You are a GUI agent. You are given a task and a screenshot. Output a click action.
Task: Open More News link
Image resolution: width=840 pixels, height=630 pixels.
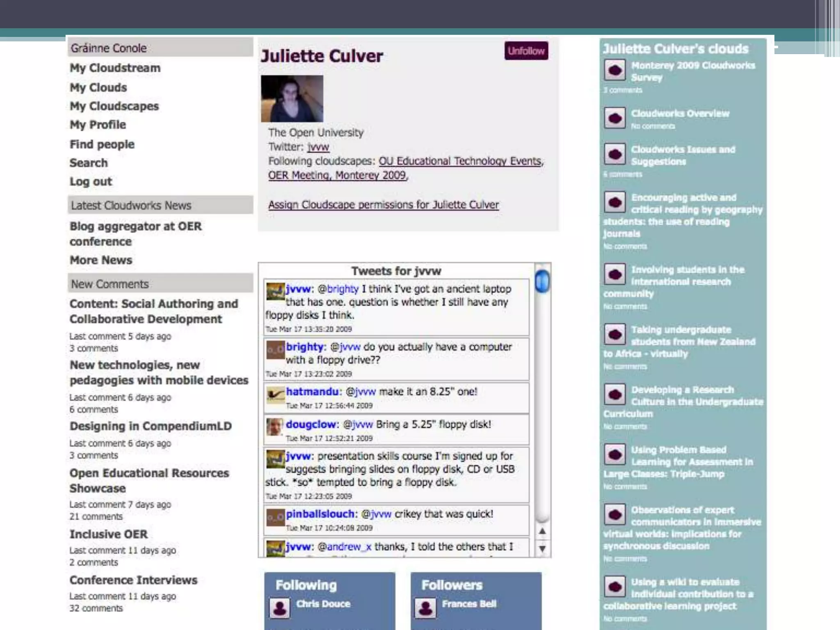pyautogui.click(x=101, y=260)
